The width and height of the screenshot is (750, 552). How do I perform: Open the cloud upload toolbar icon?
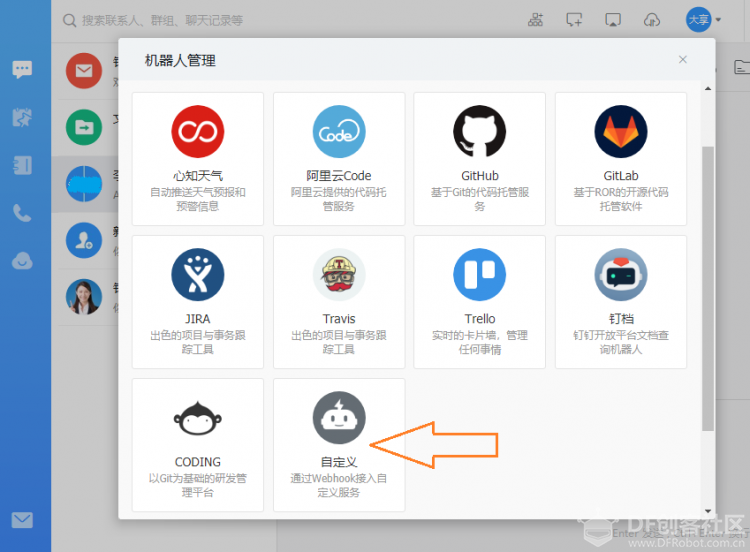[651, 20]
